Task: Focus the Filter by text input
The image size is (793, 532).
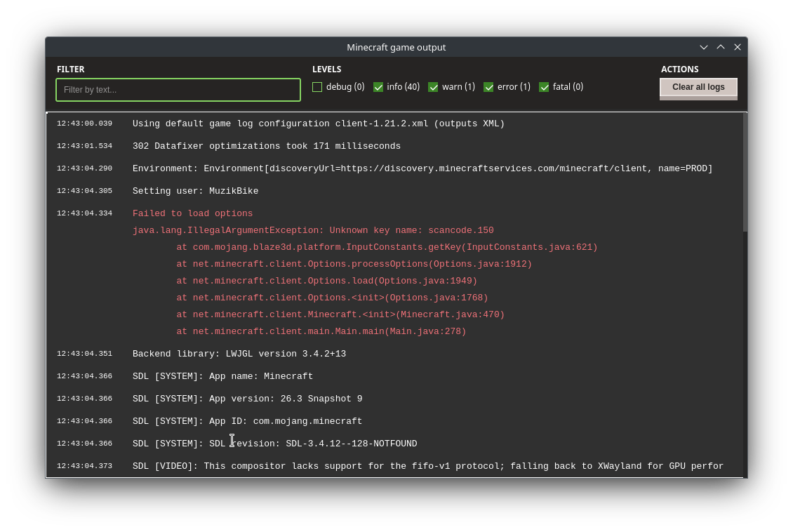Action: tap(178, 90)
